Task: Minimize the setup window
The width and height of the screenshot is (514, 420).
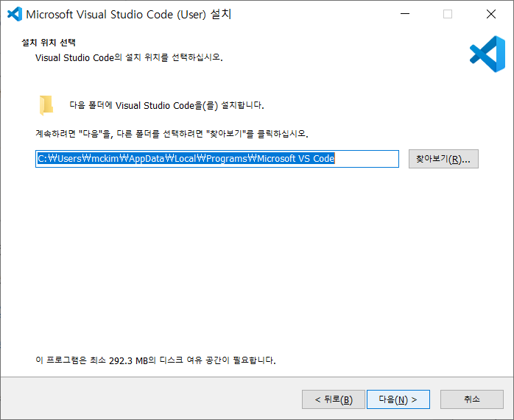Action: point(405,14)
